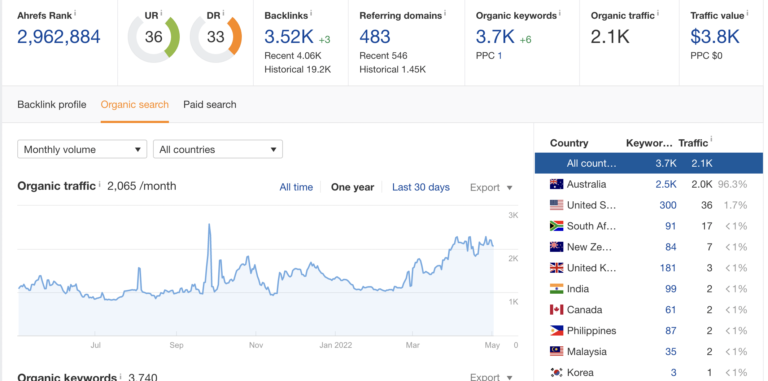Open the 483 referring domains report

click(x=375, y=37)
